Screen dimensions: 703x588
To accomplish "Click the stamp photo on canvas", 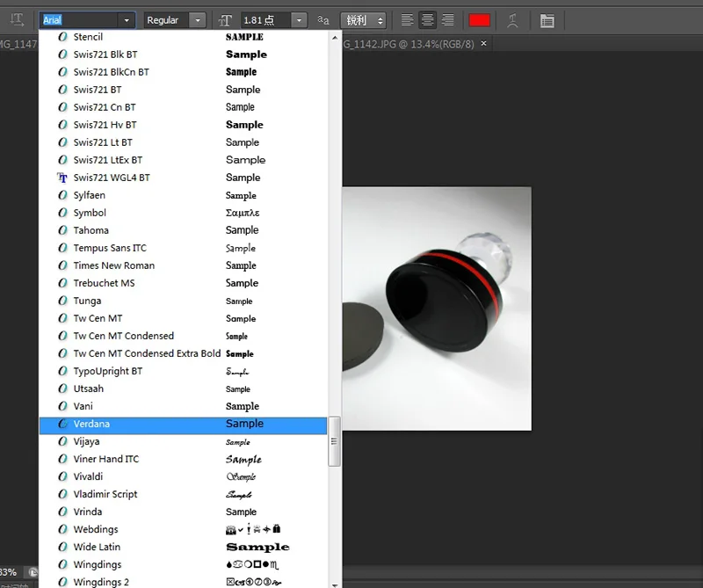I will pos(437,309).
